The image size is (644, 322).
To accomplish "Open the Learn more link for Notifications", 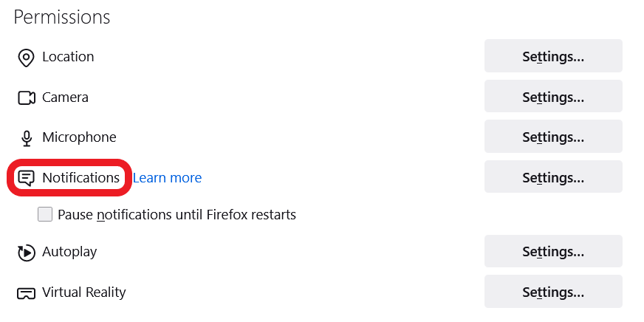I will (167, 178).
